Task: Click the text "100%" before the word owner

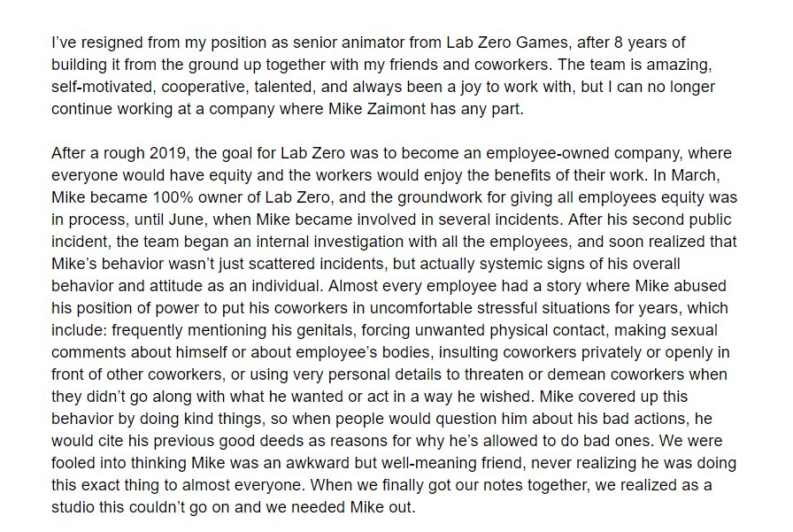Action: tap(173, 197)
